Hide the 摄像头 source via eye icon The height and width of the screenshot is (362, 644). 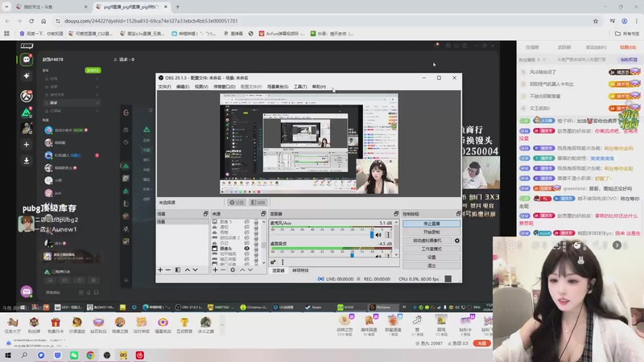[247, 249]
